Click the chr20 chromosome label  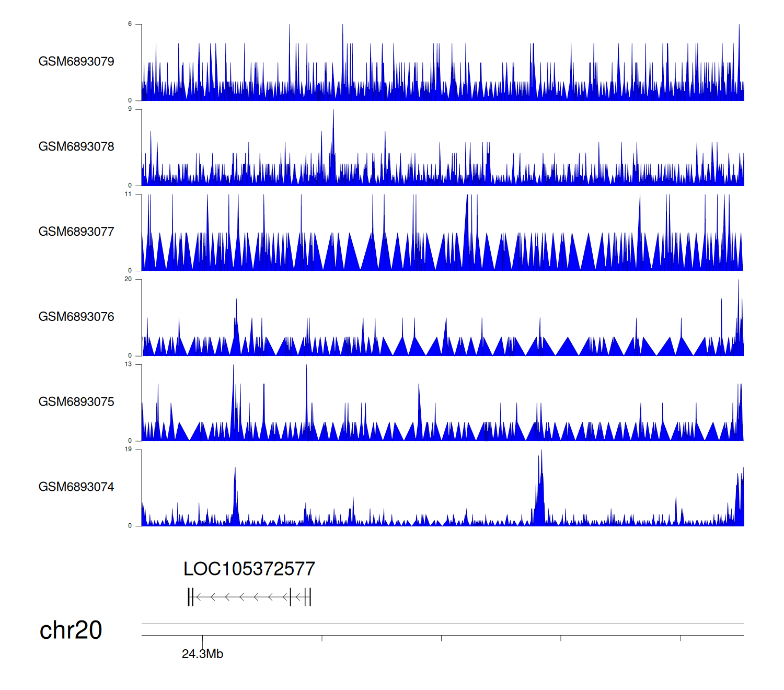(x=71, y=630)
